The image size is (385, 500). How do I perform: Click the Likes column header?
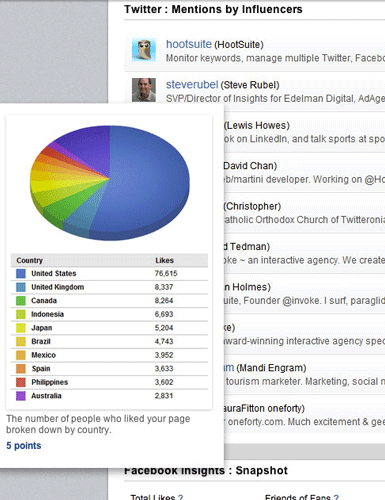click(164, 260)
